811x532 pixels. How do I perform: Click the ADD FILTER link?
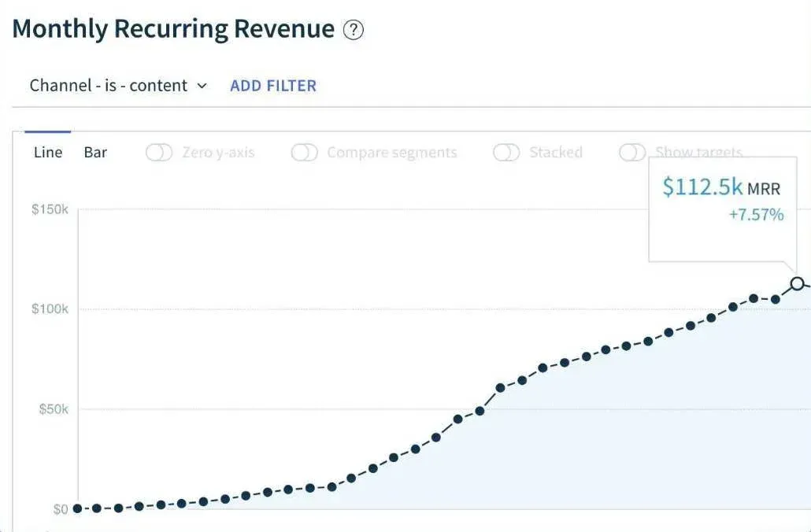point(273,86)
